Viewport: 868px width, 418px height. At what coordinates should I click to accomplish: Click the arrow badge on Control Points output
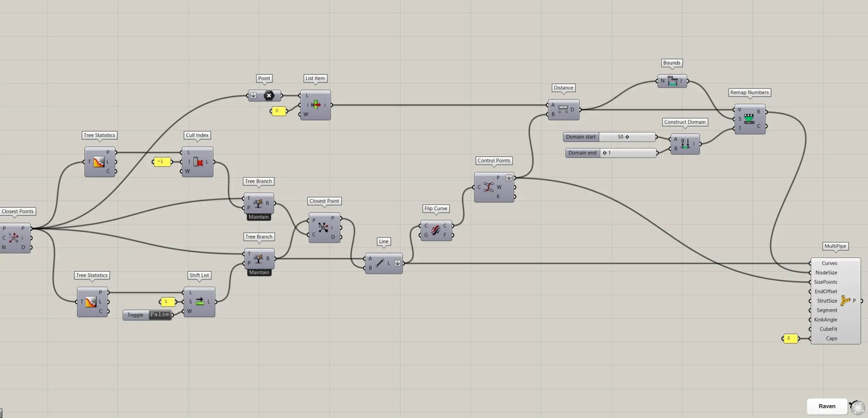509,178
